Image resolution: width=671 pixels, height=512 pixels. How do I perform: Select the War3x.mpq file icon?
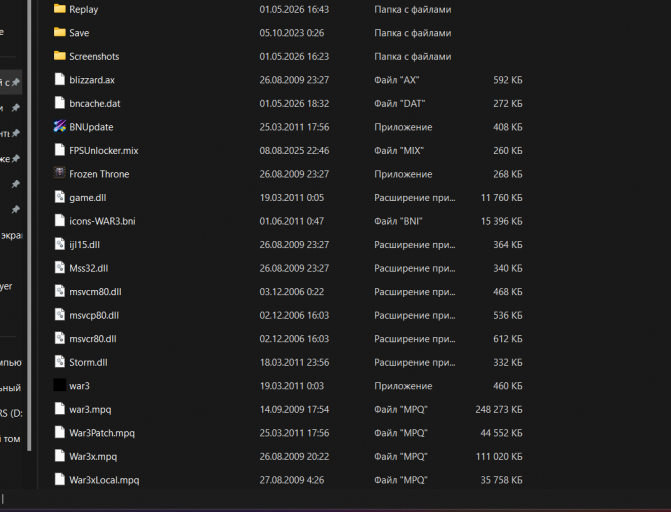pos(60,456)
